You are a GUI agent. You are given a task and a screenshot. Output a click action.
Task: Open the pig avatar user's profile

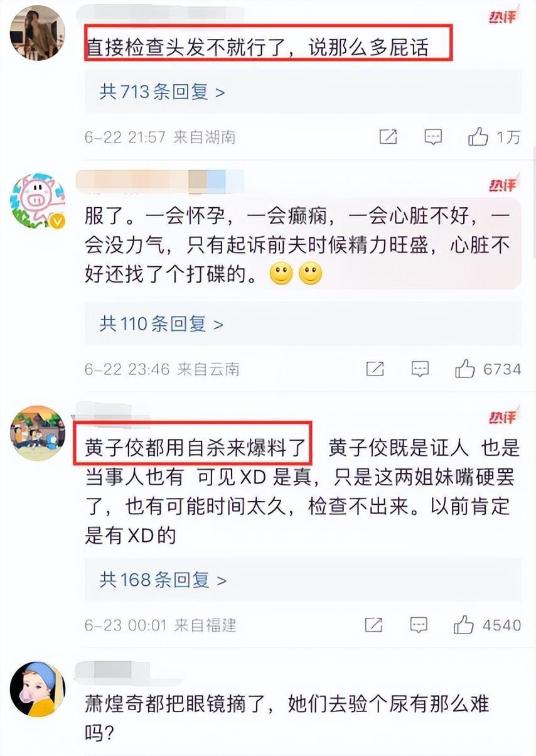click(x=38, y=201)
